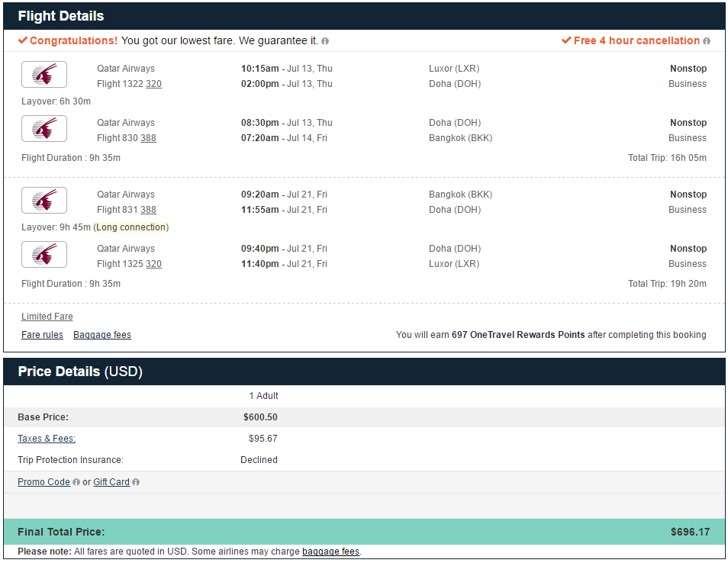Click Total Trip: 19h 20m

click(667, 284)
